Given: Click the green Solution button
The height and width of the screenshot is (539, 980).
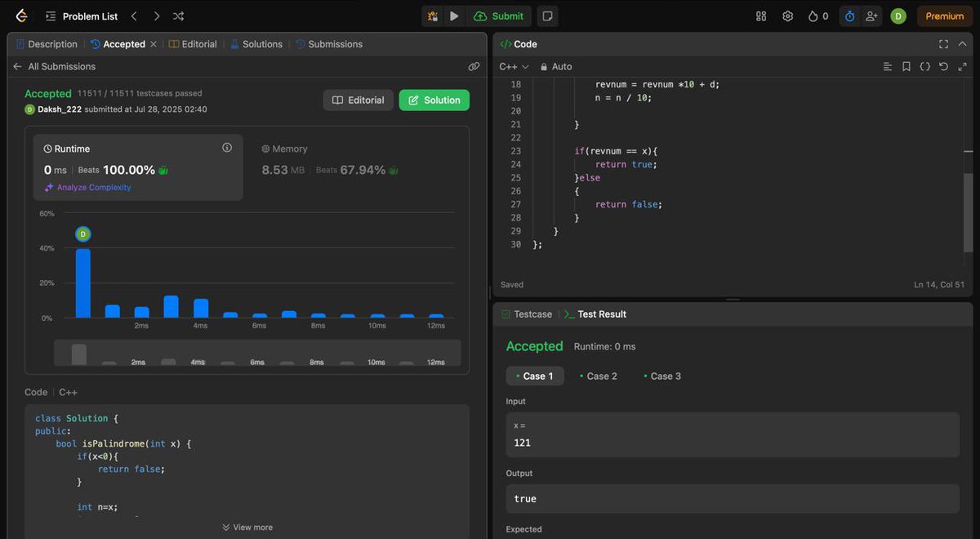Looking at the screenshot, I should 434,100.
